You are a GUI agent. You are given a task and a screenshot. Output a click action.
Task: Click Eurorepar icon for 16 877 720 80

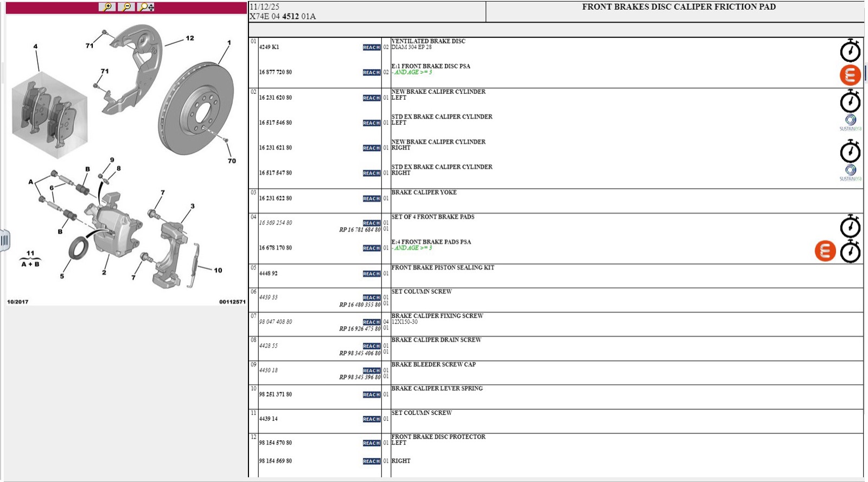pyautogui.click(x=850, y=75)
